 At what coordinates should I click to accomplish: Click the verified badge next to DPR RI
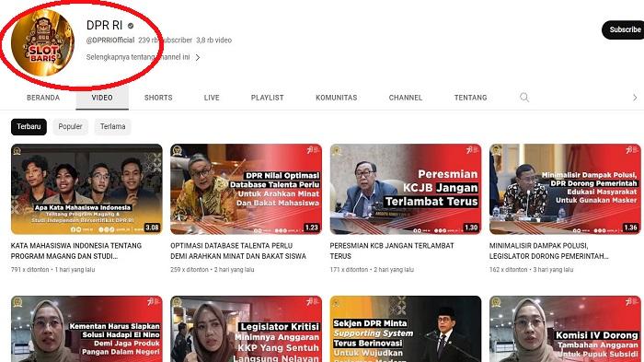click(x=131, y=26)
